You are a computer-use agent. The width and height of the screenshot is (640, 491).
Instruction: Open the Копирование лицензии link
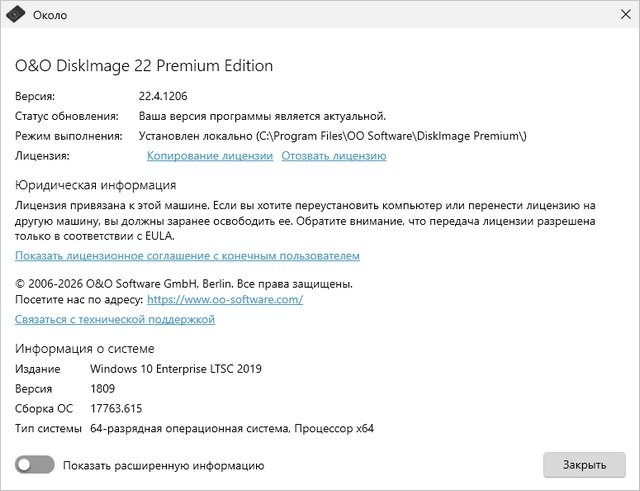pos(210,156)
